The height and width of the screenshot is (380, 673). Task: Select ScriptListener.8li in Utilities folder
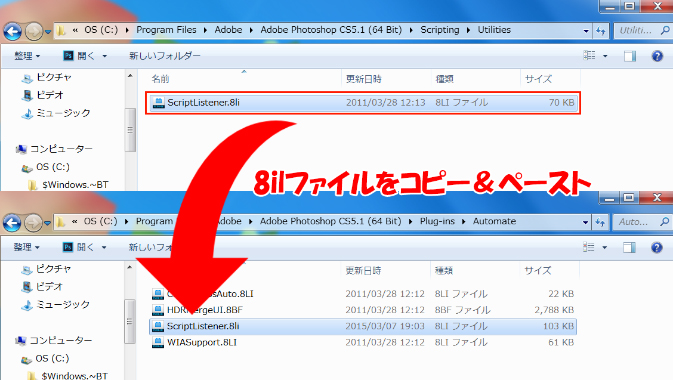(x=363, y=103)
